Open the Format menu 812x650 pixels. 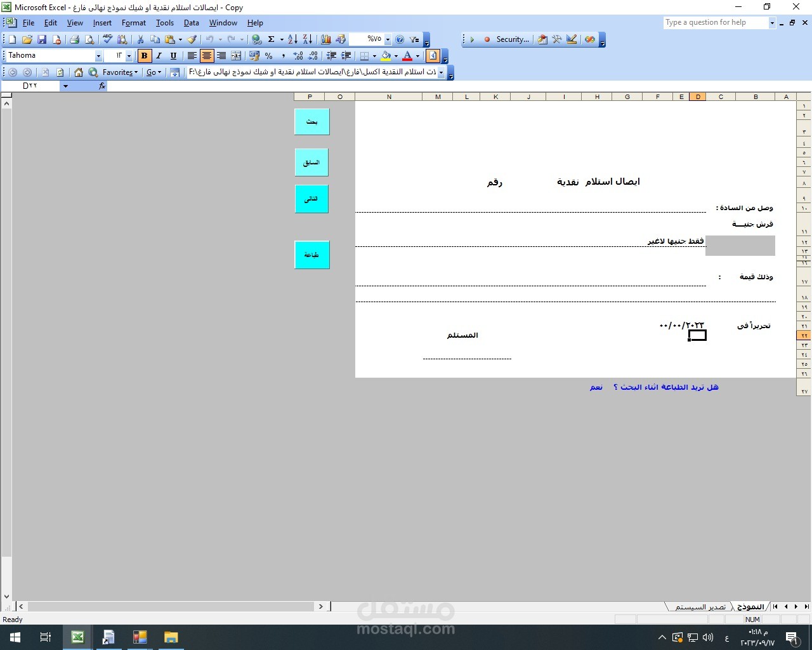tap(134, 23)
